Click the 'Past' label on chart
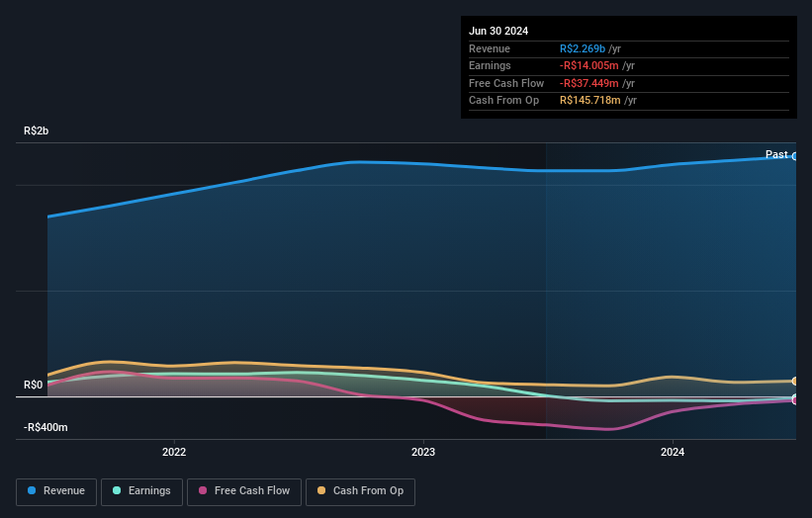 tap(776, 154)
